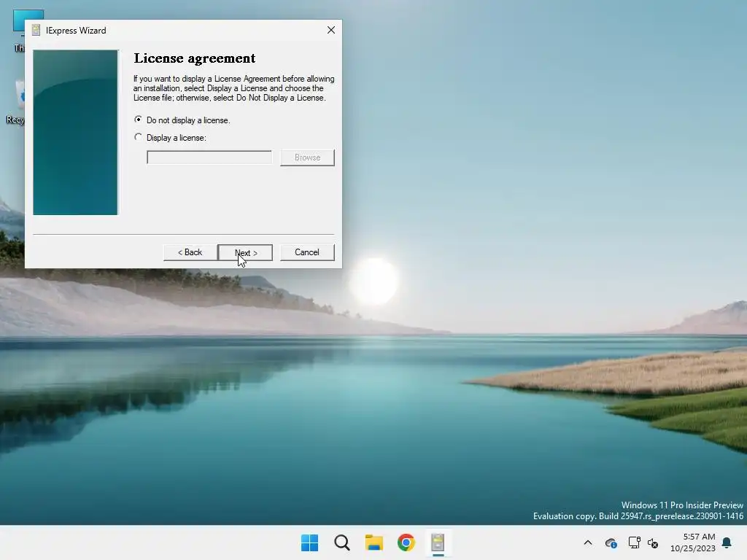747x560 pixels.
Task: Proceed with the Next button
Action: pos(245,252)
